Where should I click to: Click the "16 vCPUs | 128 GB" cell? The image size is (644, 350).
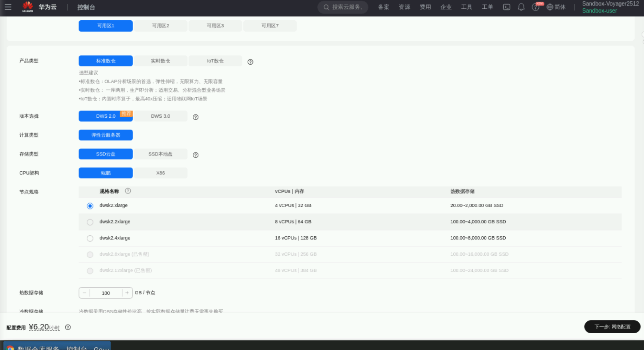point(296,238)
